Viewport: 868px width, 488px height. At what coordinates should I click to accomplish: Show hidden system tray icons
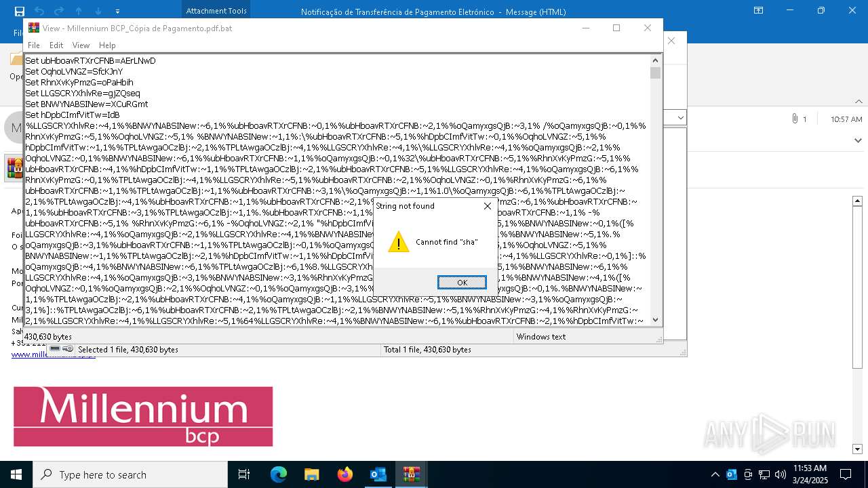coord(715,474)
